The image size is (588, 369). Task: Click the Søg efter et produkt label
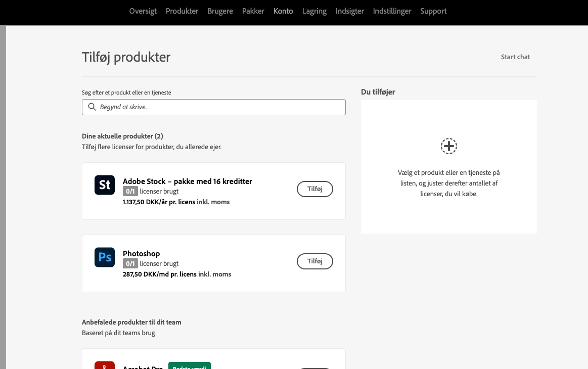pos(126,93)
